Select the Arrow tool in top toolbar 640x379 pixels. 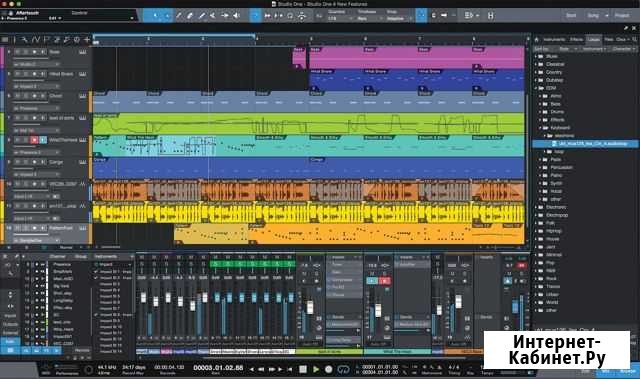(x=156, y=16)
